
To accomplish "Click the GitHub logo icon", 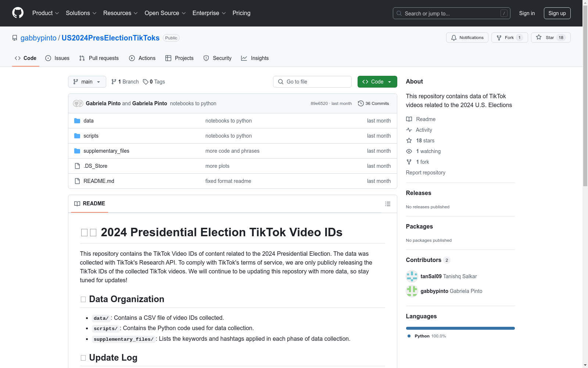I will pos(18,13).
